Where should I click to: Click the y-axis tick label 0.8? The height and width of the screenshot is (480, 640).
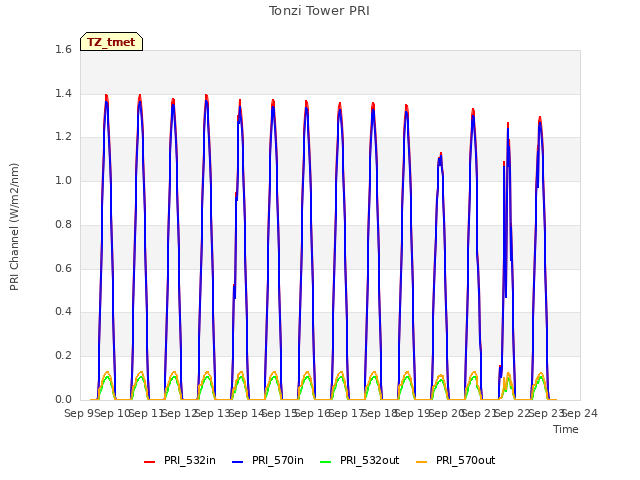click(x=63, y=224)
